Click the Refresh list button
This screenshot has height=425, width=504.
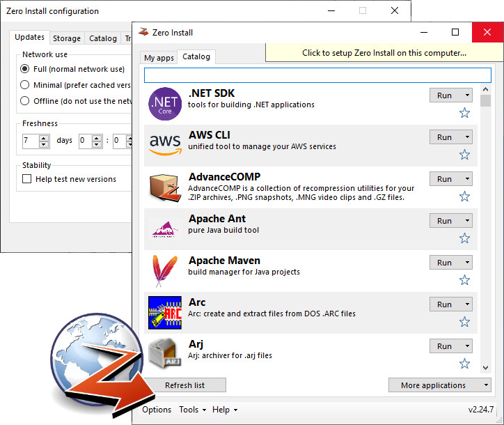click(x=184, y=385)
